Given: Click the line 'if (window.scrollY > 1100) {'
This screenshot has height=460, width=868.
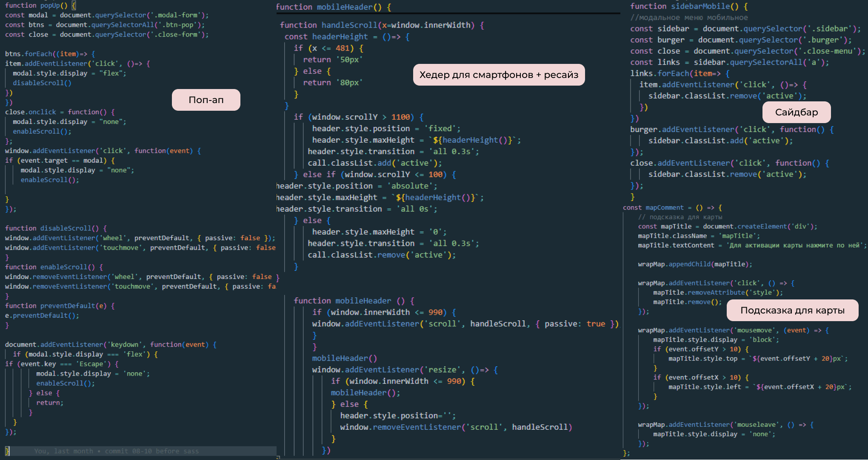Looking at the screenshot, I should [359, 117].
